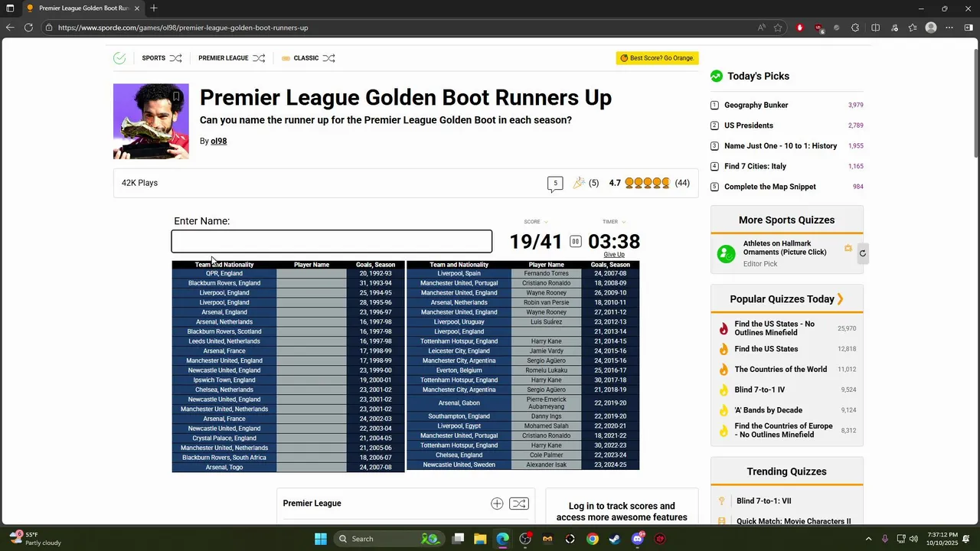980x551 pixels.
Task: Open the system tray hidden icons chevron
Action: coord(870,539)
